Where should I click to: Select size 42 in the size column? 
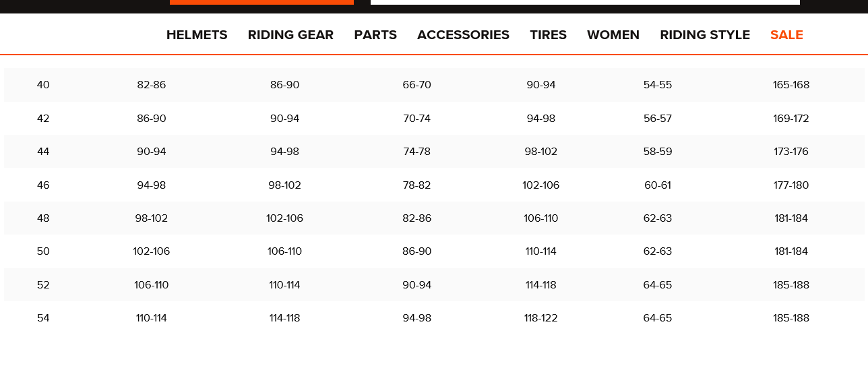[x=43, y=119]
